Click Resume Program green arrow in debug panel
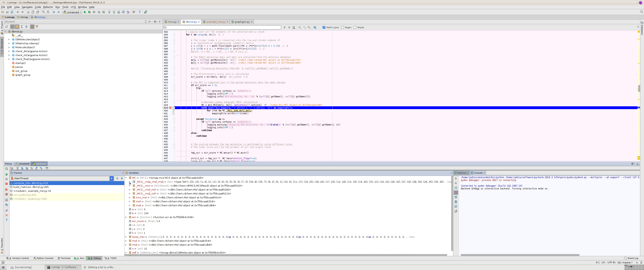This screenshot has width=644, height=270. (7, 174)
